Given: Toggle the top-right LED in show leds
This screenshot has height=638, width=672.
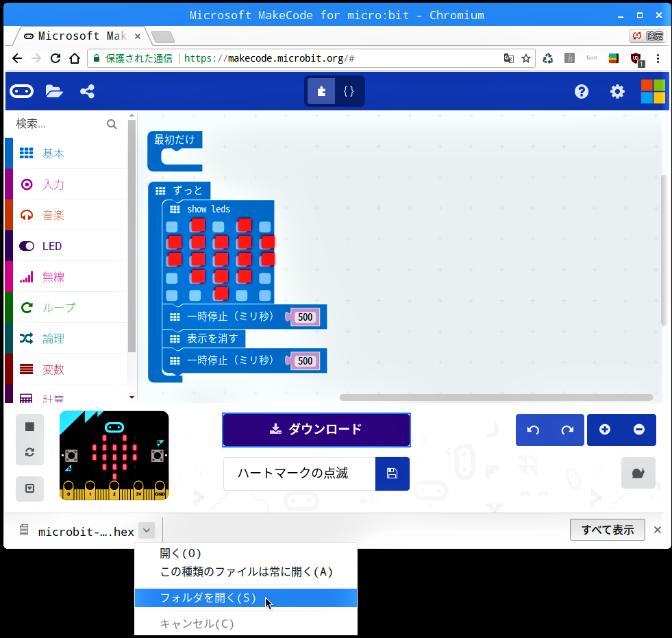Looking at the screenshot, I should [x=265, y=226].
